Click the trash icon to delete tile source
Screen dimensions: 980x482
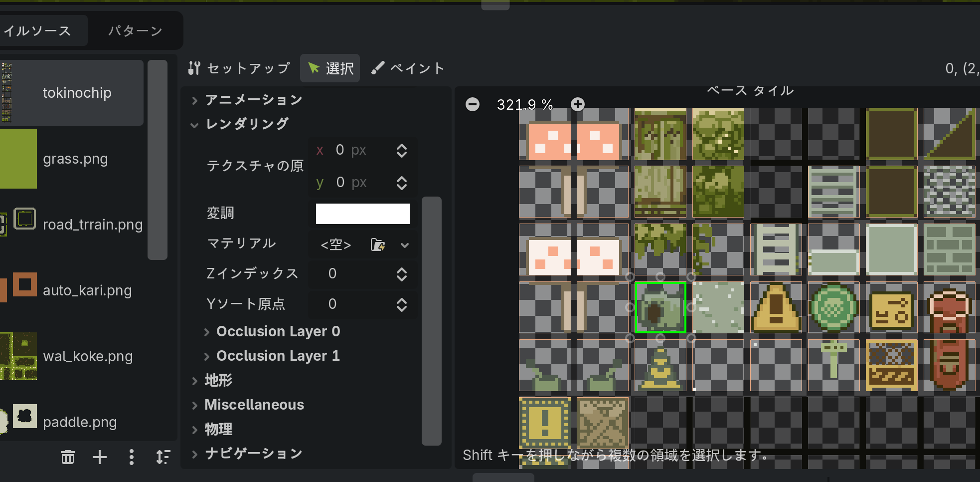click(68, 457)
